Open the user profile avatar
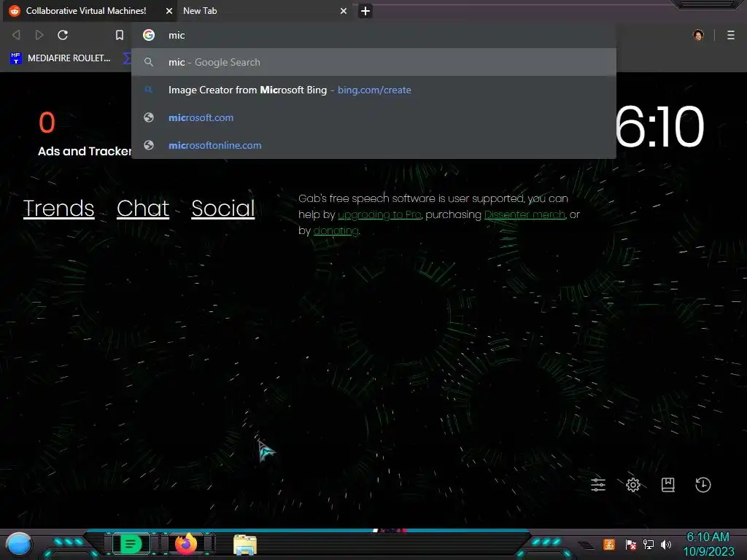This screenshot has height=560, width=747. pyautogui.click(x=698, y=35)
